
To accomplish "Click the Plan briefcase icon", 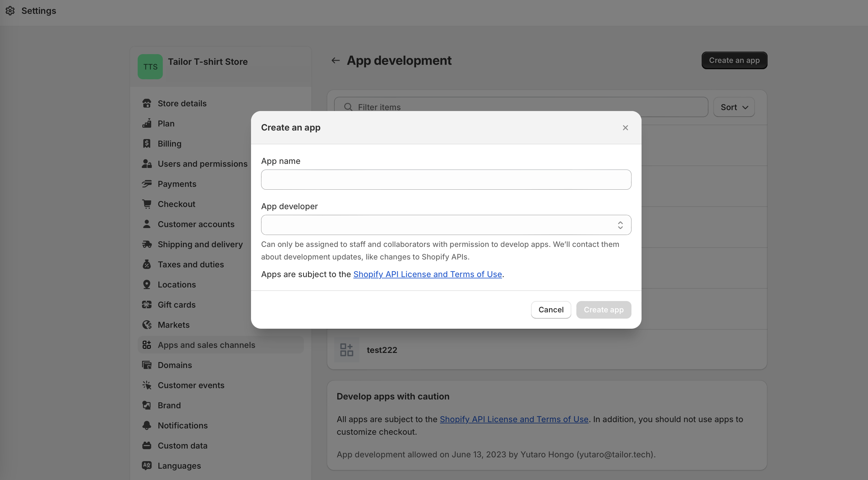I will [x=147, y=124].
